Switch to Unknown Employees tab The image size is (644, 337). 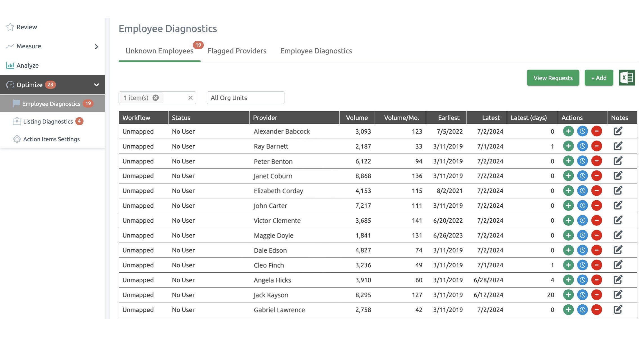point(160,51)
